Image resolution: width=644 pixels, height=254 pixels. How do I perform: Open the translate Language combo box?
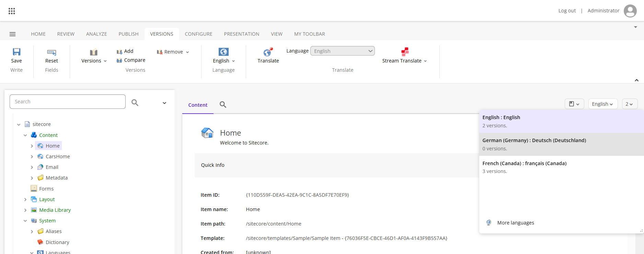[x=342, y=51]
